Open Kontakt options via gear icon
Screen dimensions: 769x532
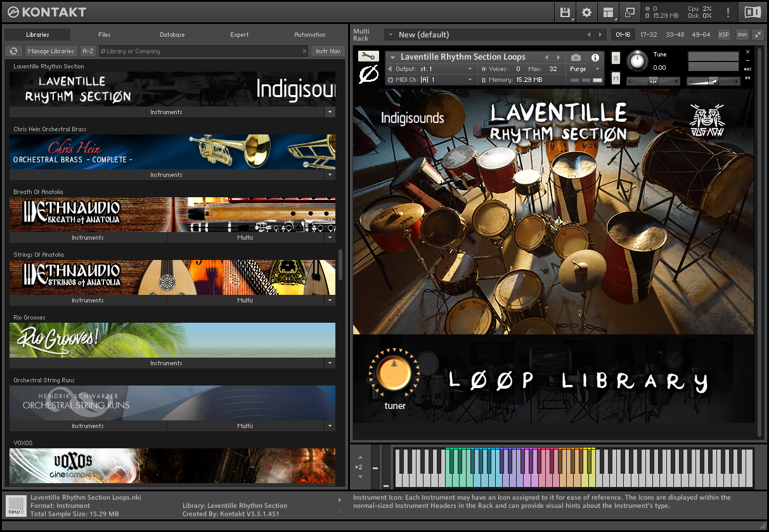click(x=586, y=11)
